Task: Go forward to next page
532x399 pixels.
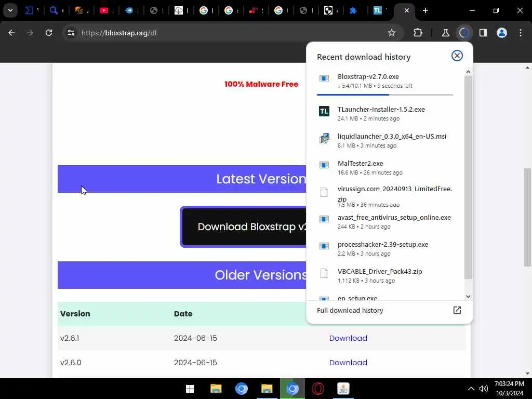Action: point(30,33)
